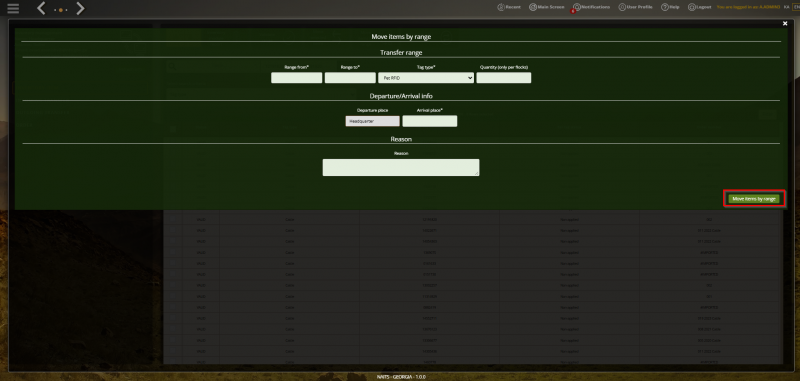Click the 'Departure place' label

(x=372, y=110)
